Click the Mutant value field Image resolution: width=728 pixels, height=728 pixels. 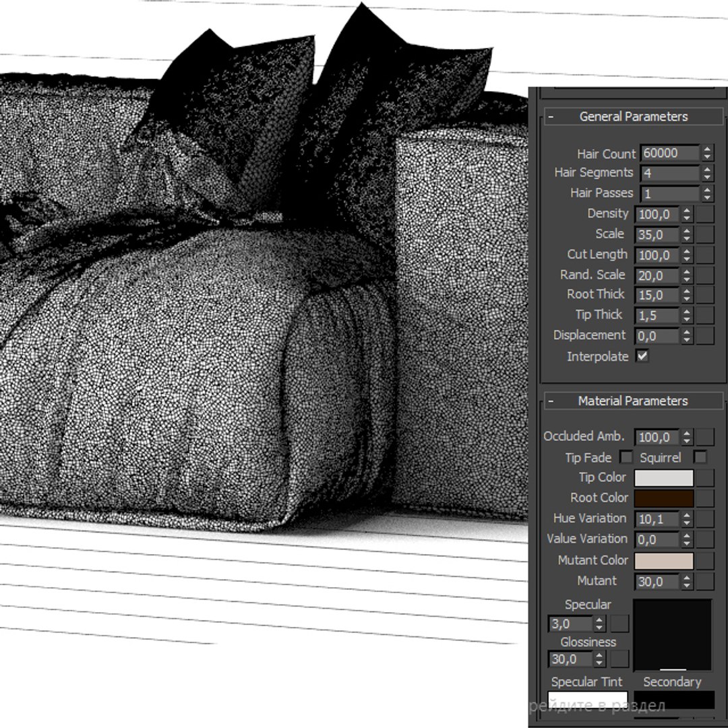click(x=657, y=581)
